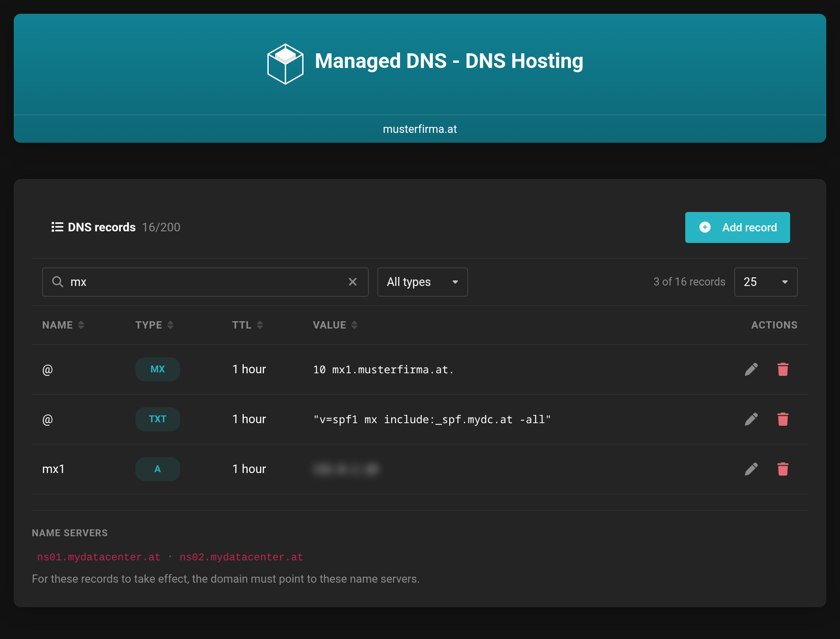This screenshot has height=639, width=840.
Task: Click the NAME SERVERS heading
Action: pyautogui.click(x=70, y=533)
